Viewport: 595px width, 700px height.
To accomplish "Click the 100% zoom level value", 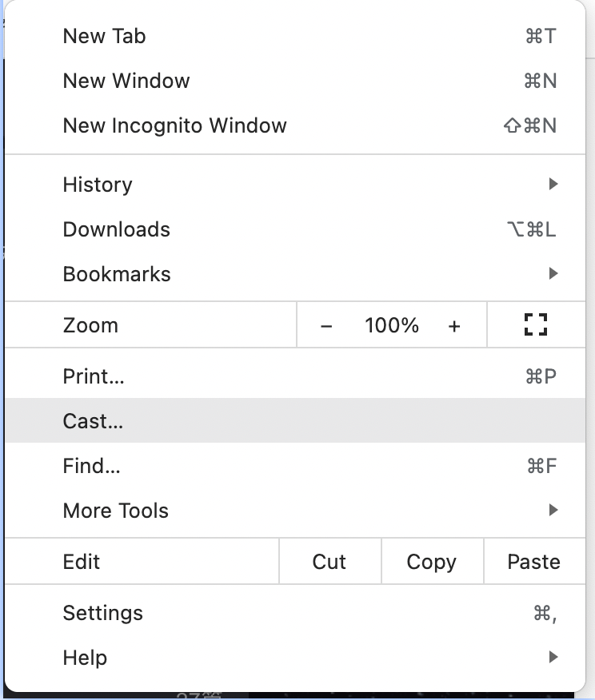I will [x=392, y=325].
